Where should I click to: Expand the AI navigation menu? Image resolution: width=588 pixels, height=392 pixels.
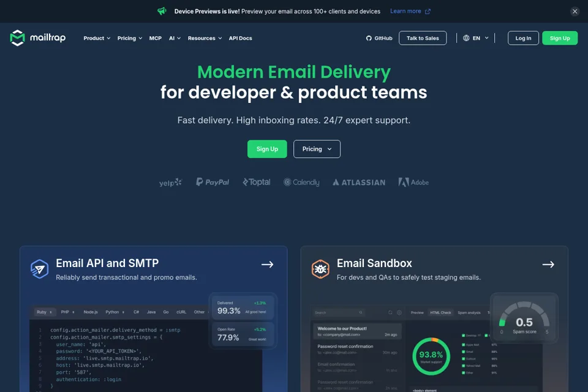[x=175, y=38]
